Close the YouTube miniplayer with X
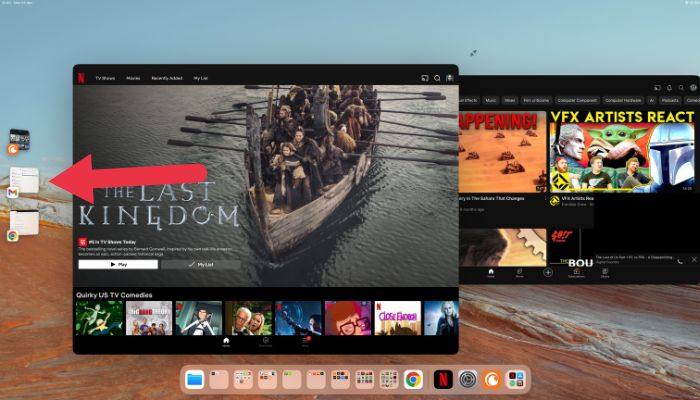 pyautogui.click(x=694, y=259)
